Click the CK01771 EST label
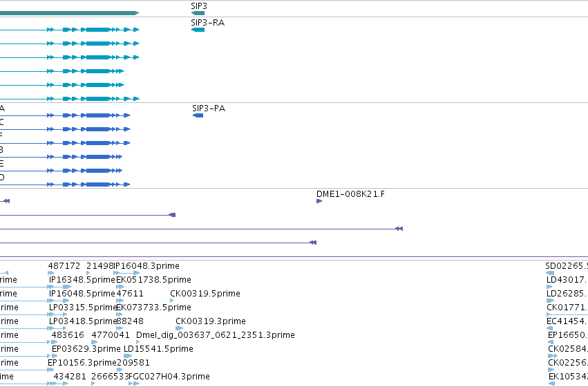 (x=567, y=308)
